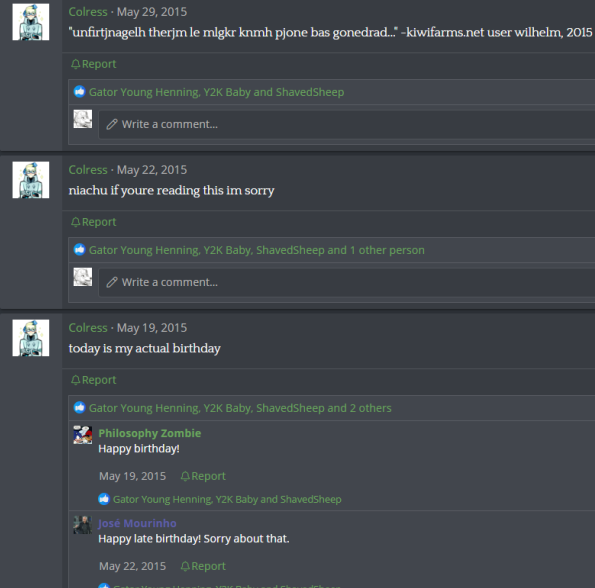
Task: Click the like icon on May 22 post
Action: 79,250
